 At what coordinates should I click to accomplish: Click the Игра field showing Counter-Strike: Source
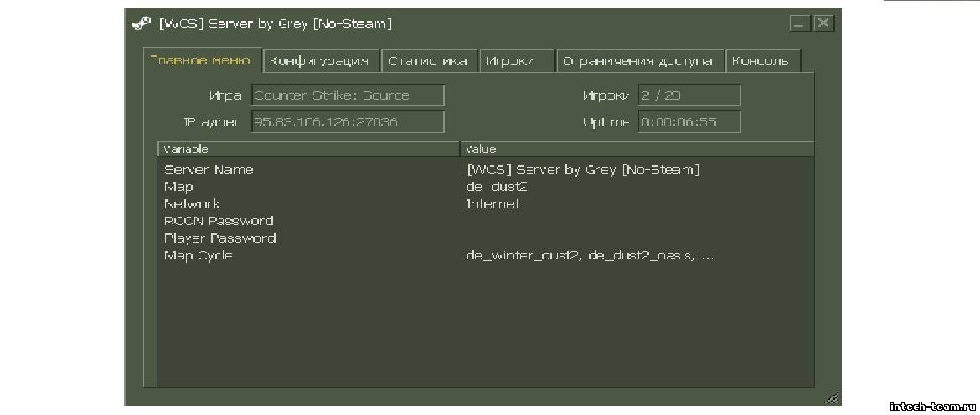[x=348, y=95]
